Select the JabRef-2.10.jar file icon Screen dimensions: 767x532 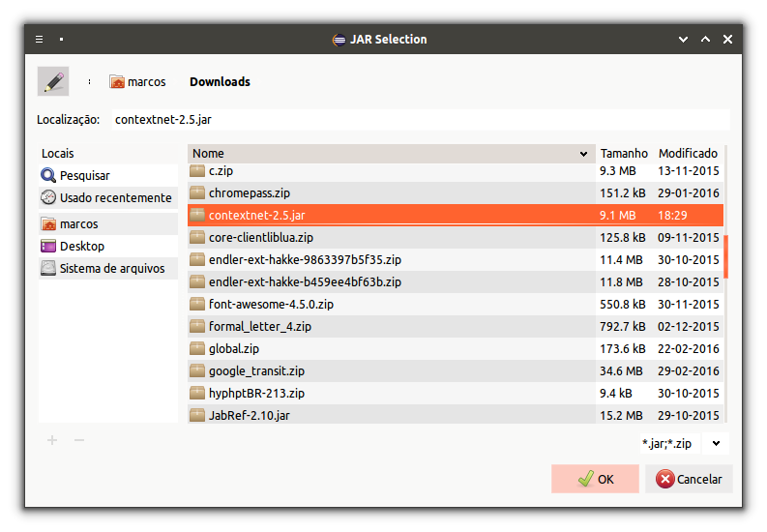pos(197,415)
